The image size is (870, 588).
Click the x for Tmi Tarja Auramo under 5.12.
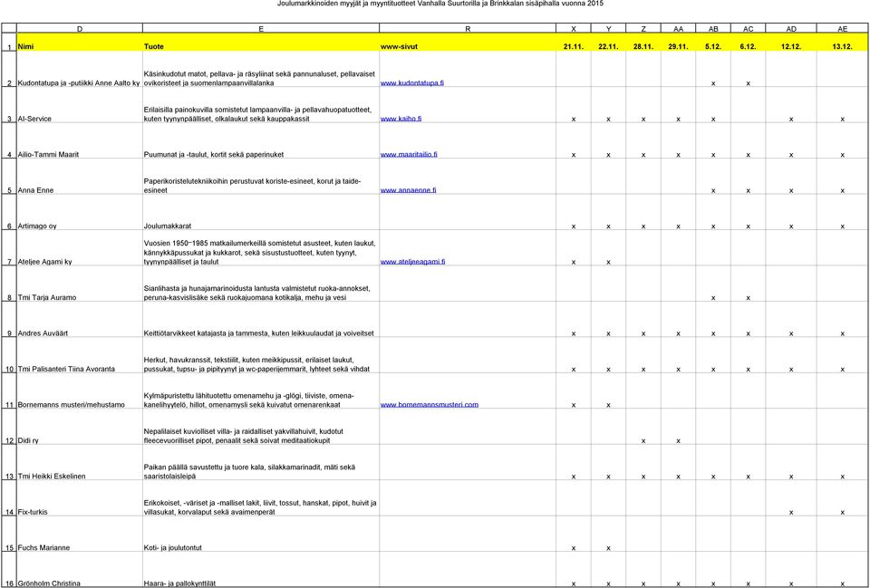(713, 298)
